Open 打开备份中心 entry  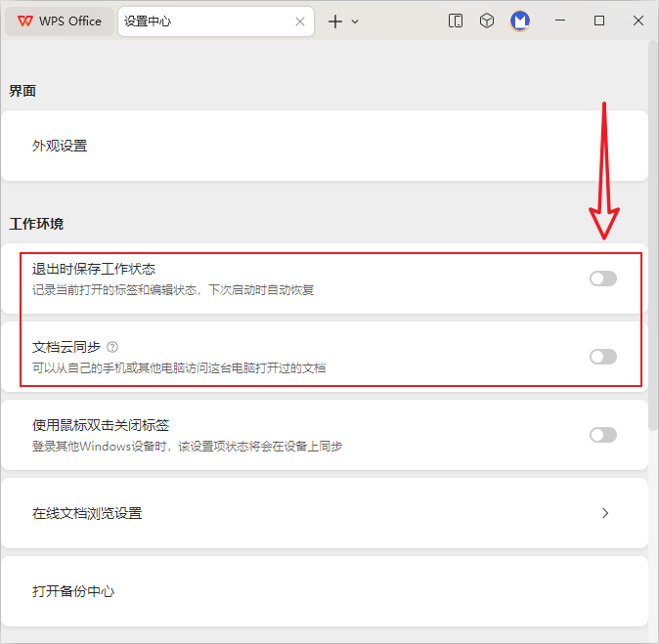pos(73,591)
